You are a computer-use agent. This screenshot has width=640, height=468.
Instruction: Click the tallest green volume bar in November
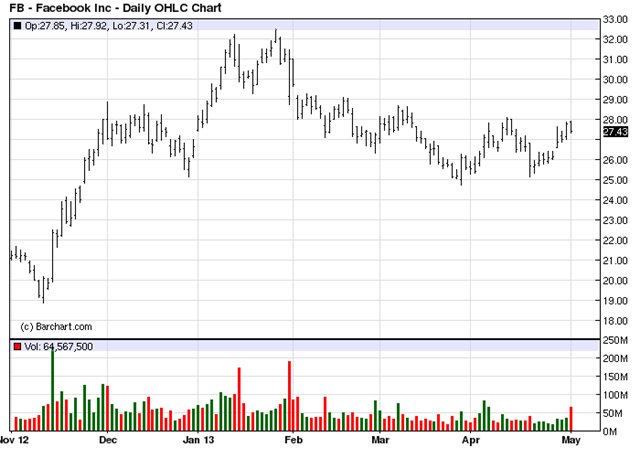[53, 390]
